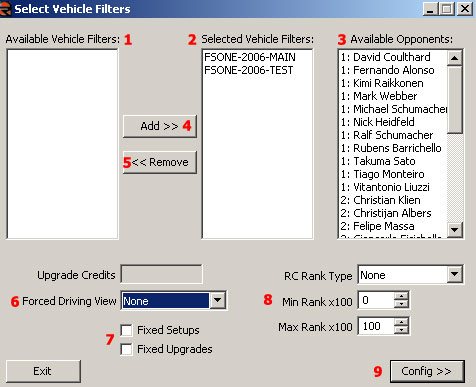This screenshot has width=476, height=387.
Task: Click opponents list scroll up arrow
Action: click(x=454, y=58)
